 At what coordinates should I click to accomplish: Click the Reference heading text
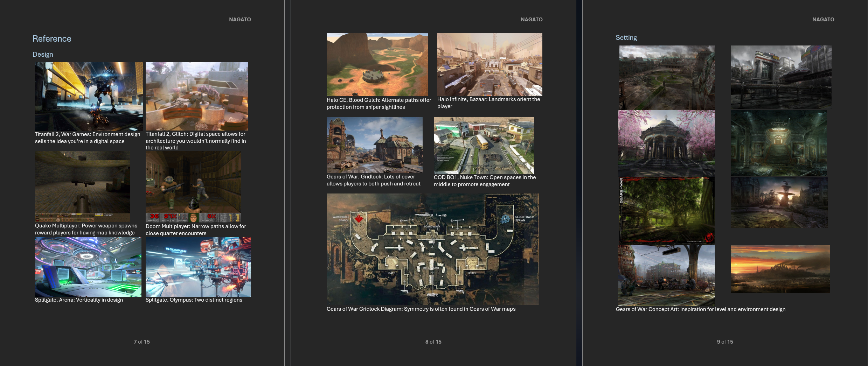pyautogui.click(x=52, y=39)
